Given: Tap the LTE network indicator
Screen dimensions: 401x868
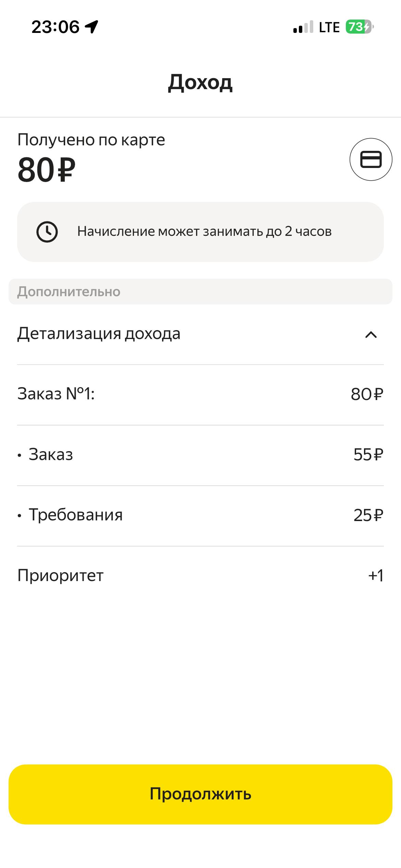Looking at the screenshot, I should tap(329, 27).
